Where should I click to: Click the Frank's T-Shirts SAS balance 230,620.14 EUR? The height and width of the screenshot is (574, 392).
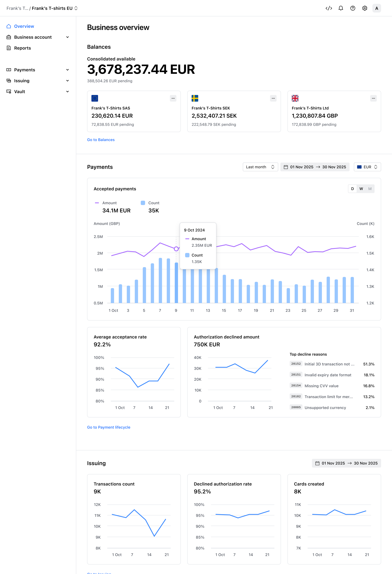112,116
